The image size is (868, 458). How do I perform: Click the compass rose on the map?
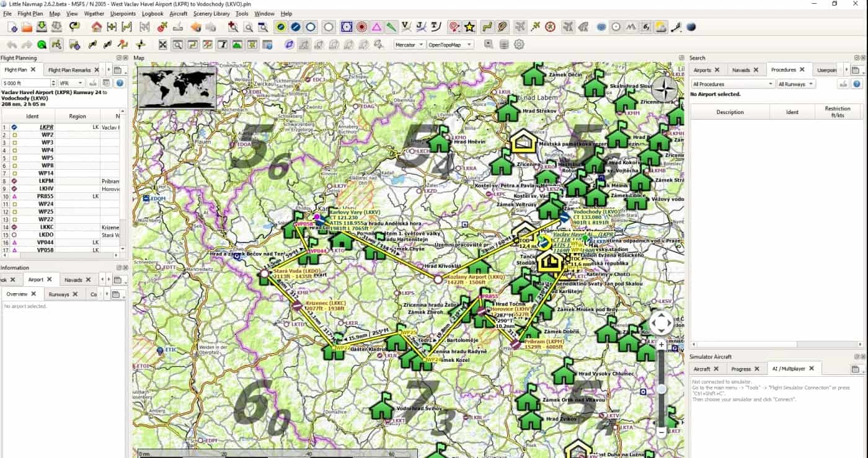pyautogui.click(x=663, y=90)
